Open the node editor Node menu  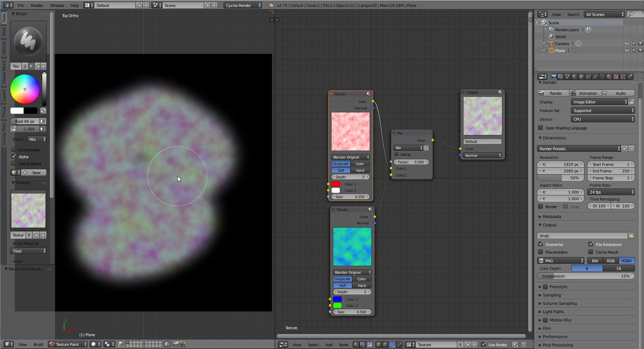click(x=344, y=344)
